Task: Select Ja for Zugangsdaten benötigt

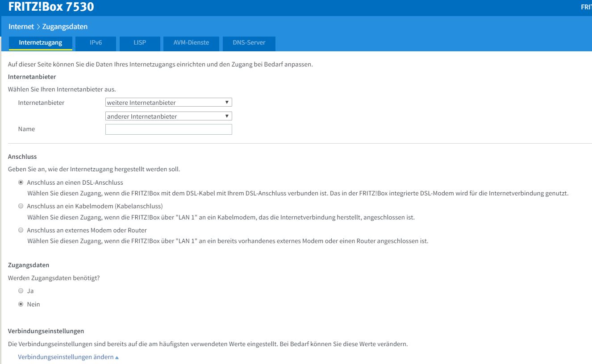Action: [x=21, y=291]
